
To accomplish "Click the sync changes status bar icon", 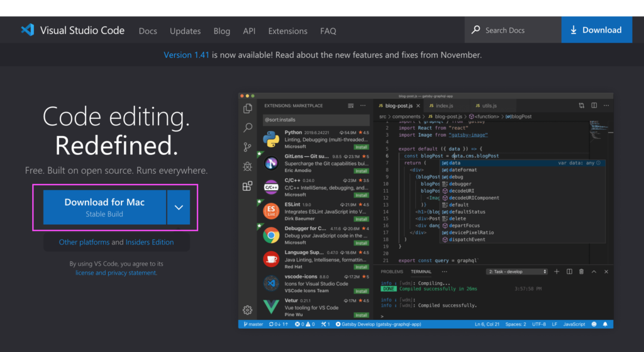I will click(x=279, y=324).
